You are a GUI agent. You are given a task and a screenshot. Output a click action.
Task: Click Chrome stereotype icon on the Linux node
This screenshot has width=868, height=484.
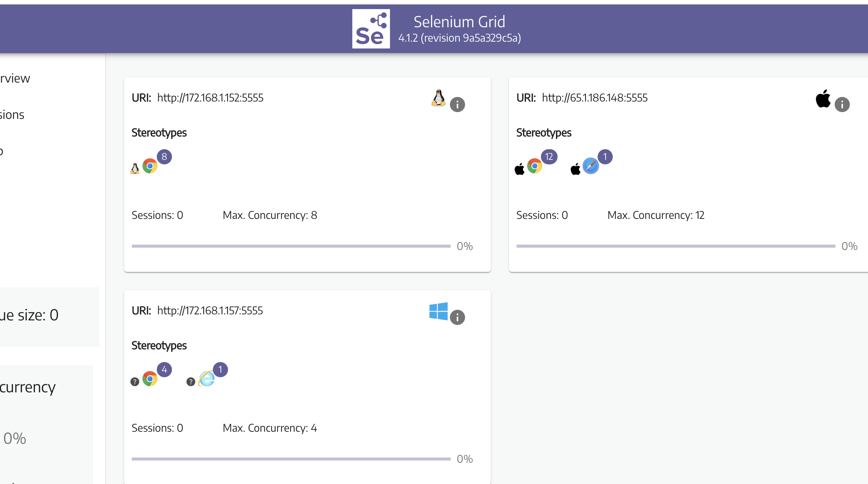click(x=150, y=166)
